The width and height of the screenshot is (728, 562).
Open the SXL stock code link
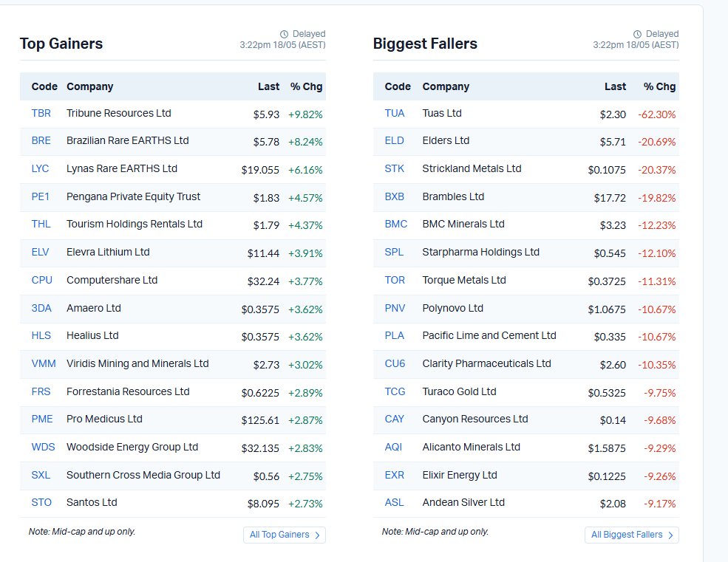(41, 475)
